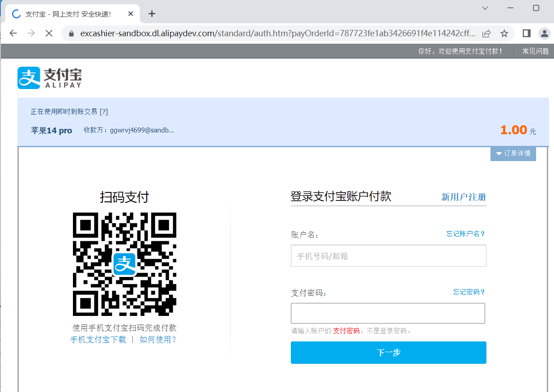The height and width of the screenshot is (392, 554).
Task: Stop loading the page
Action: (49, 33)
